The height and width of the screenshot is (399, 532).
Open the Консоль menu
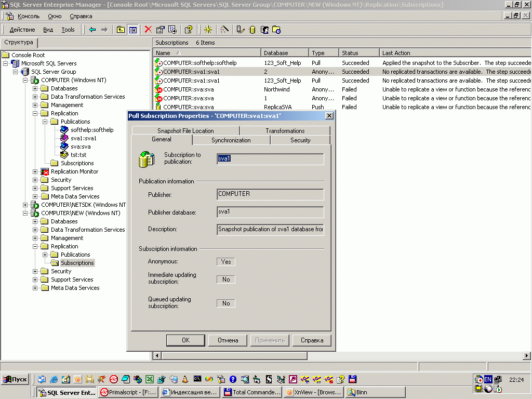(x=29, y=16)
